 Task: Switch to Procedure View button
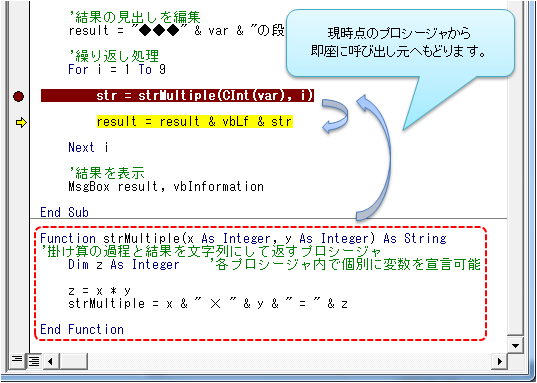[16, 361]
